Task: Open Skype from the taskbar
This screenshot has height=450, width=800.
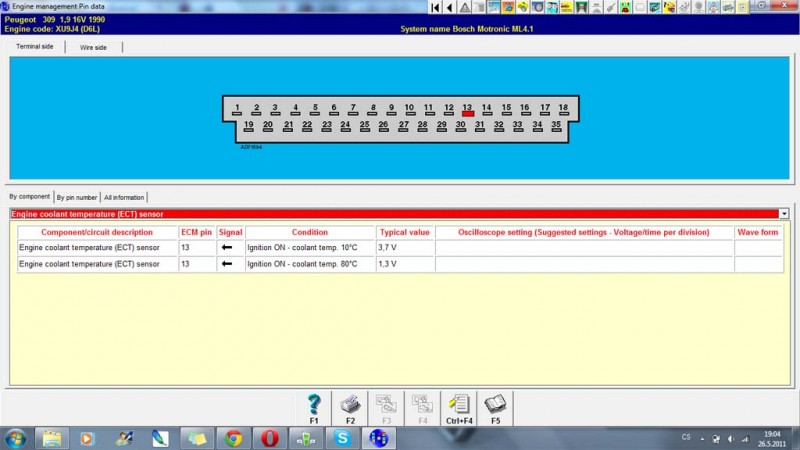Action: (x=342, y=438)
